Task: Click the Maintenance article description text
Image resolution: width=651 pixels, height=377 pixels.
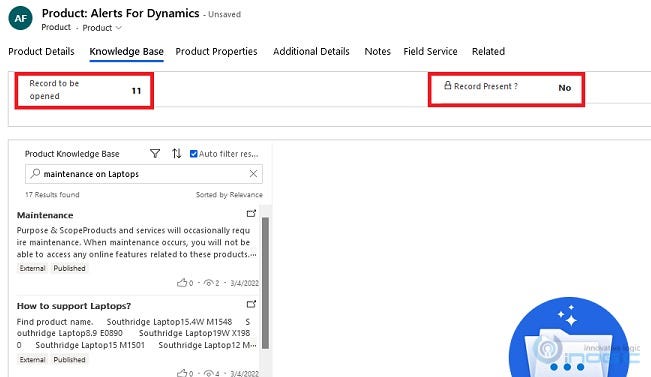Action: click(137, 242)
